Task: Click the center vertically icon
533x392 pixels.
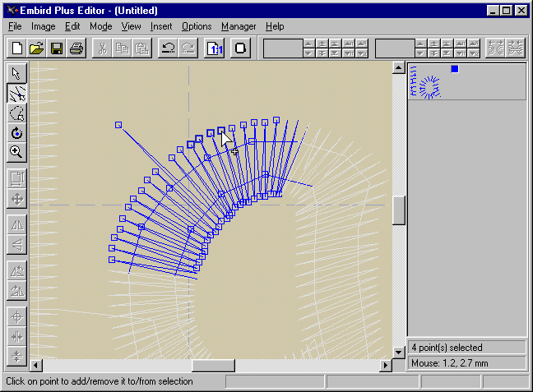Action: [16, 357]
